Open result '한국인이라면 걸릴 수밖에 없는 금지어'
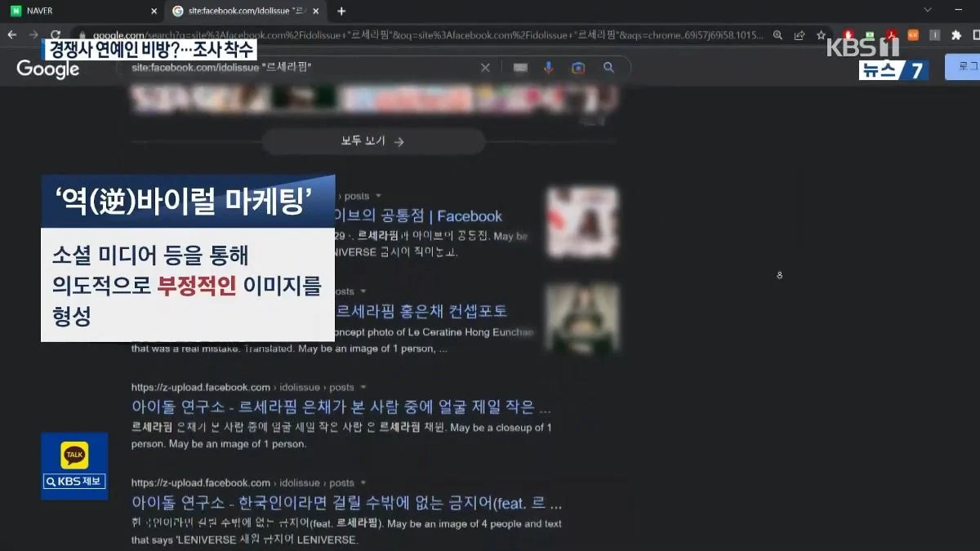This screenshot has width=980, height=551. pos(346,502)
